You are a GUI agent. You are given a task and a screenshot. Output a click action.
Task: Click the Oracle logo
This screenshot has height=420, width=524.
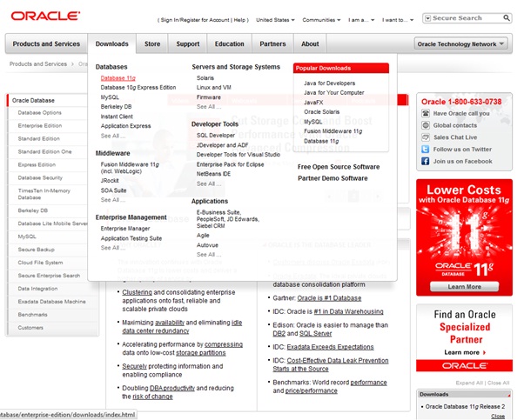click(45, 16)
